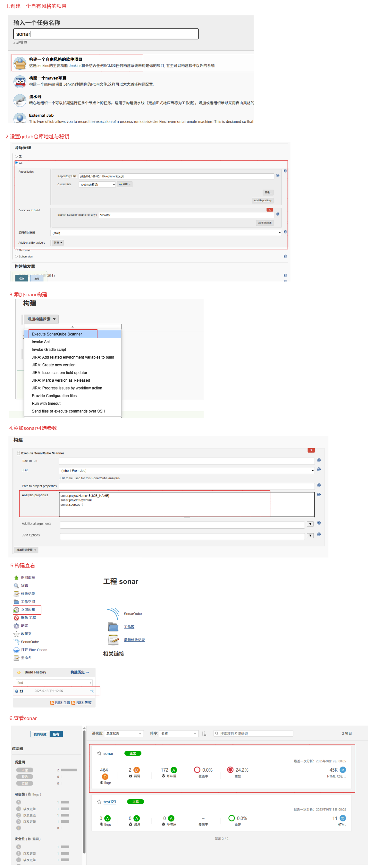Click the help icon next to Repository URL
The image size is (371, 868).
click(x=278, y=176)
